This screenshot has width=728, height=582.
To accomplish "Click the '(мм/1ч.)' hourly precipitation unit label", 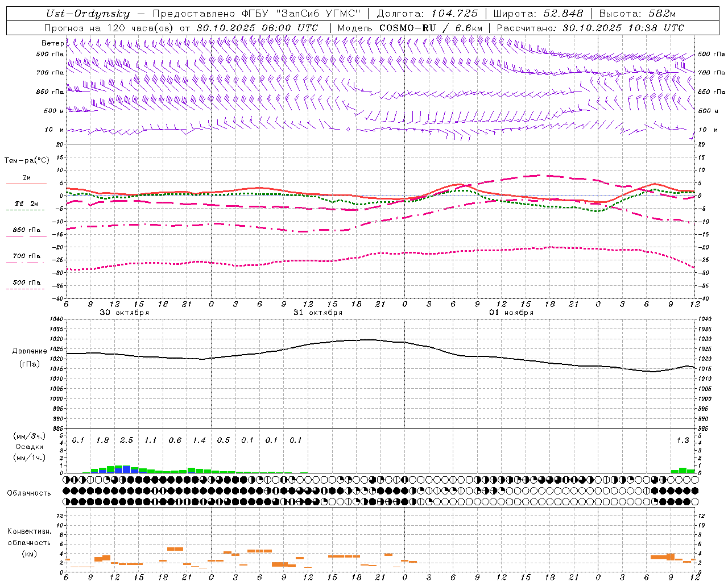I will (x=29, y=458).
